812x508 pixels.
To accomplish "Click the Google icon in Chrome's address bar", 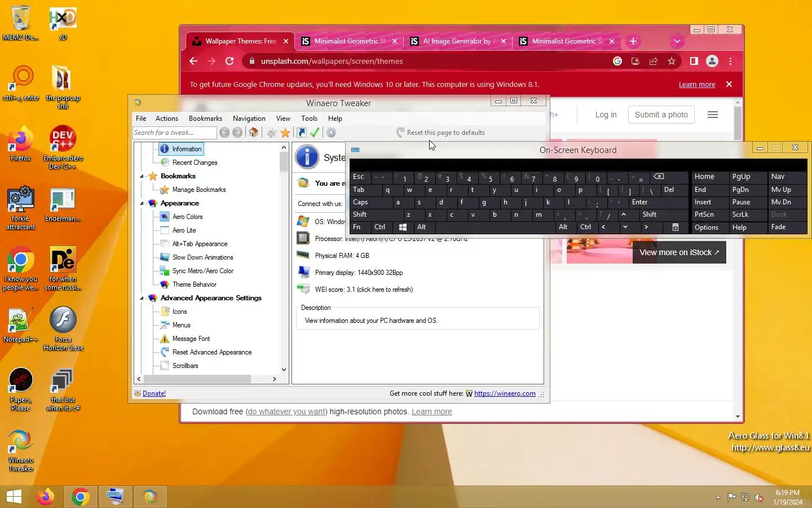I will point(617,61).
